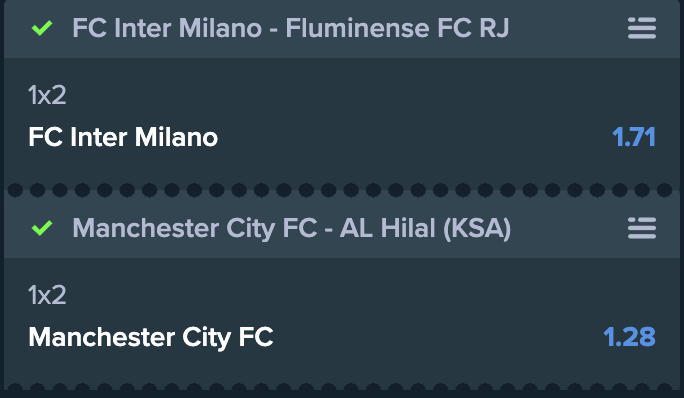Click empty space between FC Inter Milano and 1.71

point(414,137)
